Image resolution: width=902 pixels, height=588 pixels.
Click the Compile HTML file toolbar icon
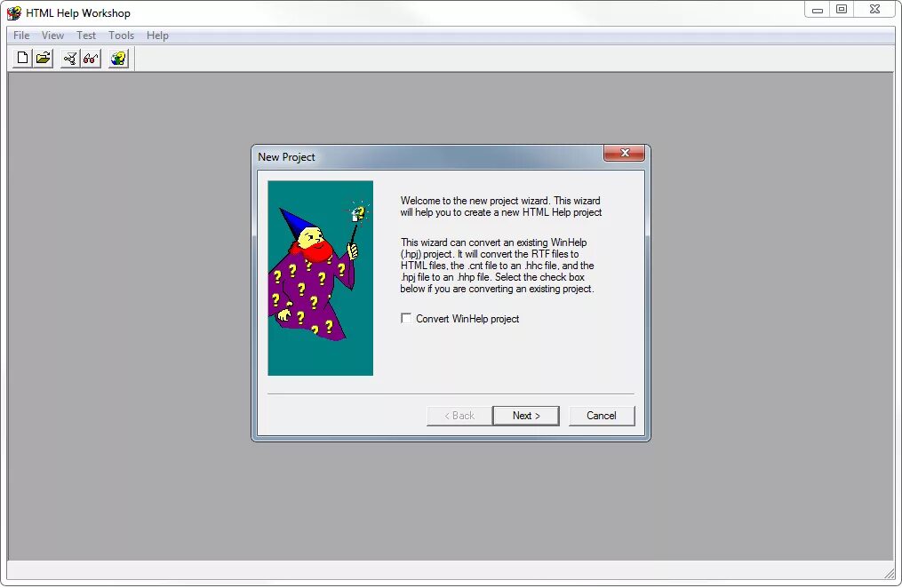70,58
